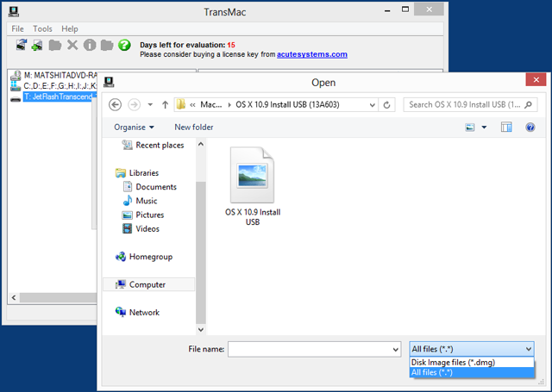Click the grey X delete icon in TransMac toolbar

coord(72,45)
